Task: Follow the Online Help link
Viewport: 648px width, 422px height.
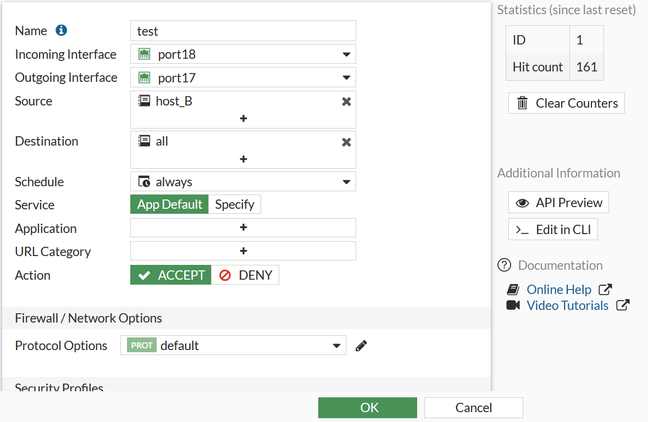Action: 559,289
